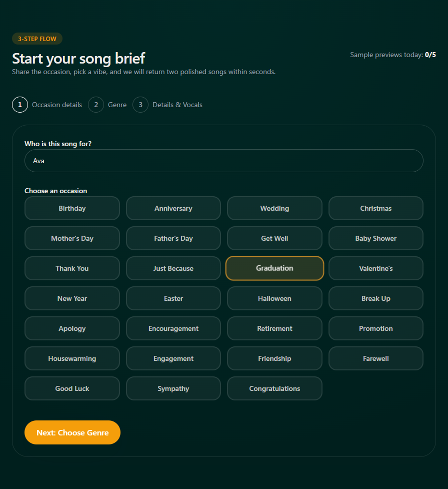Select the Valentine's occasion
This screenshot has height=489, width=448.
point(375,268)
